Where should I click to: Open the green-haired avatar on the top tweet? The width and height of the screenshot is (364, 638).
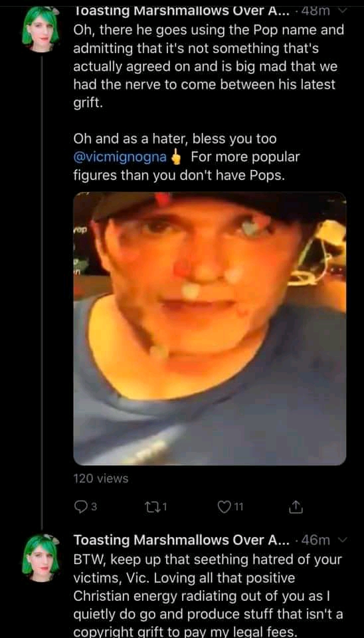click(x=40, y=29)
